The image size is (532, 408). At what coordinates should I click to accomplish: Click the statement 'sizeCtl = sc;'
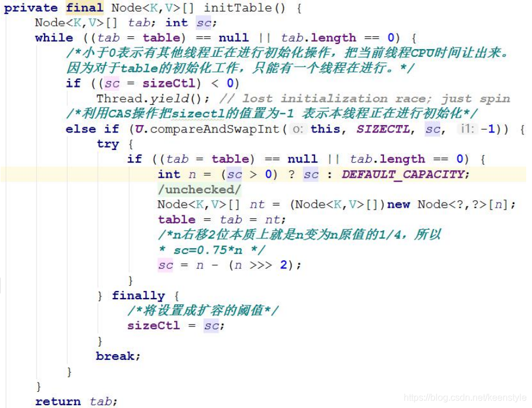(x=176, y=326)
